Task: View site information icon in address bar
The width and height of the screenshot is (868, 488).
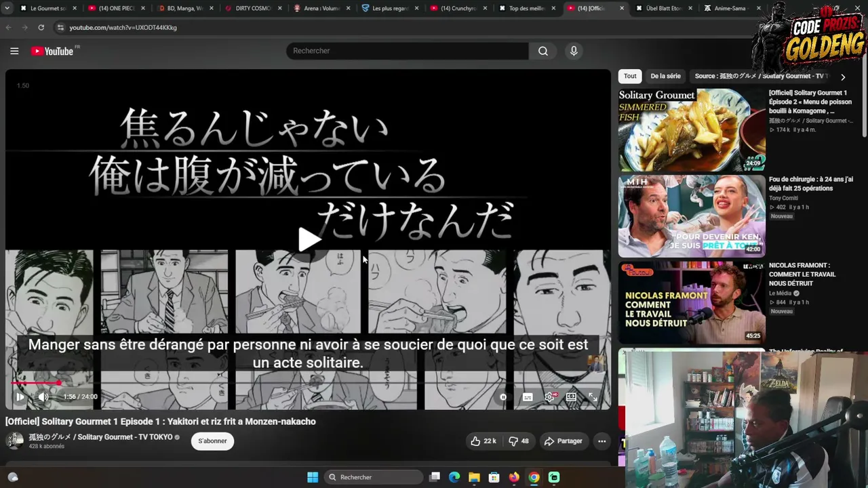Action: tap(60, 28)
